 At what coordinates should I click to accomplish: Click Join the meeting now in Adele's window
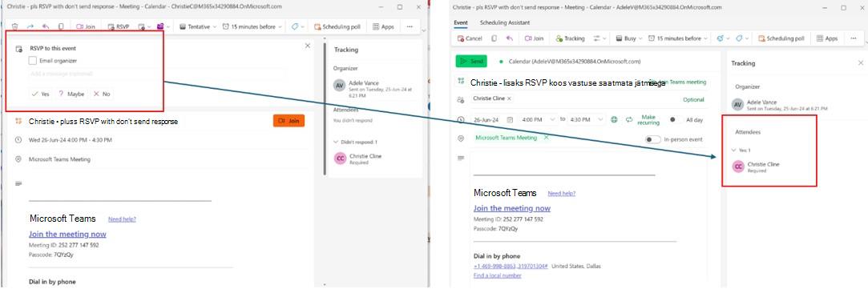(512, 208)
